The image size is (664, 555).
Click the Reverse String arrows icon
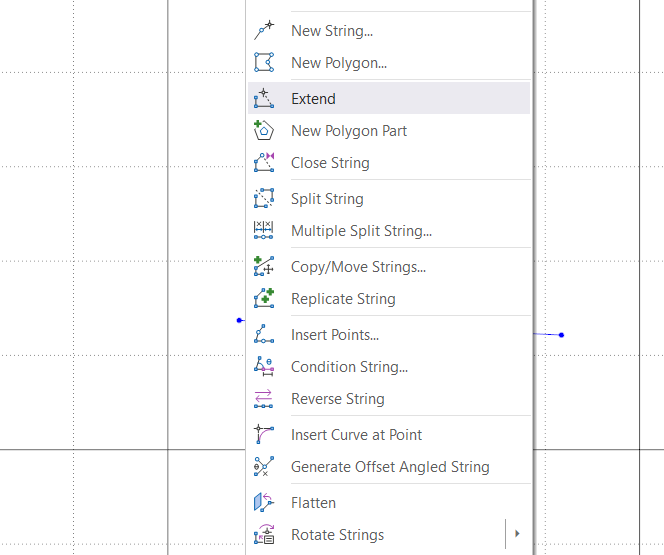click(x=264, y=399)
